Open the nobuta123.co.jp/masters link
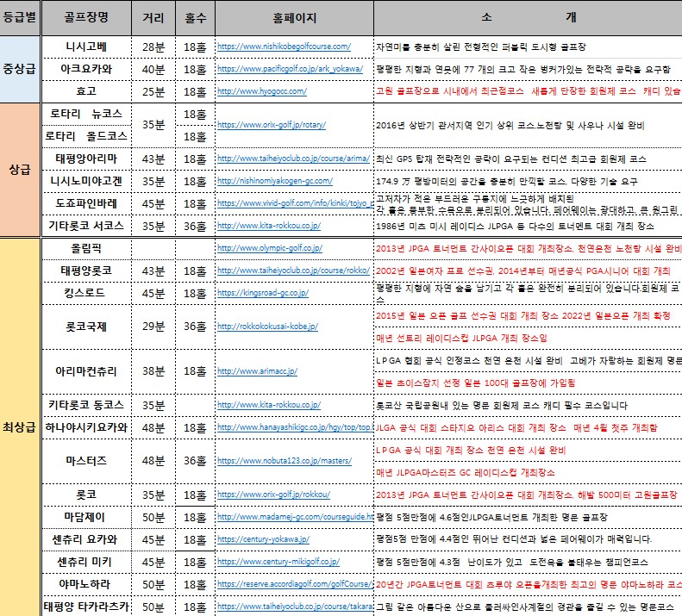This screenshot has width=682, height=616. coord(285,461)
